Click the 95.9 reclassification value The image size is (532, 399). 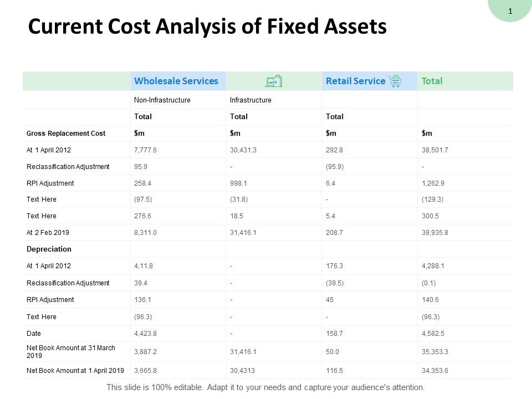[x=140, y=167]
